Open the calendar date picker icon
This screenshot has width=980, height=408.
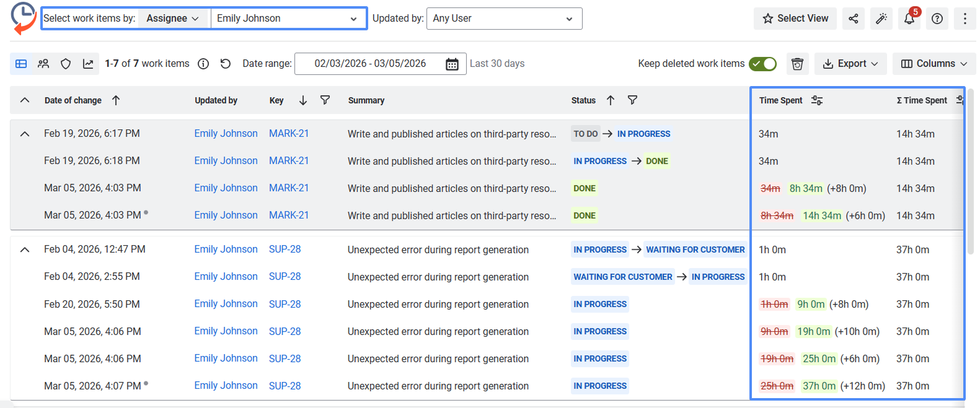(x=452, y=64)
